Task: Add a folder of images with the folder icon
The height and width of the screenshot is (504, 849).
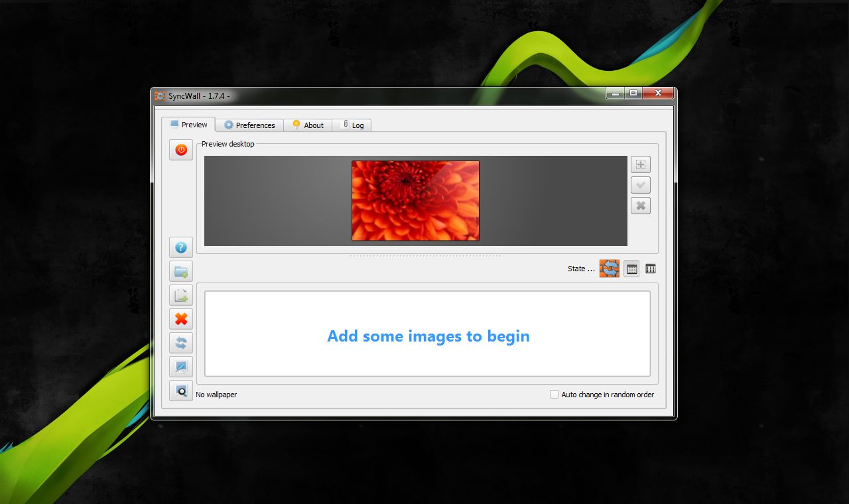Action: pyautogui.click(x=181, y=271)
